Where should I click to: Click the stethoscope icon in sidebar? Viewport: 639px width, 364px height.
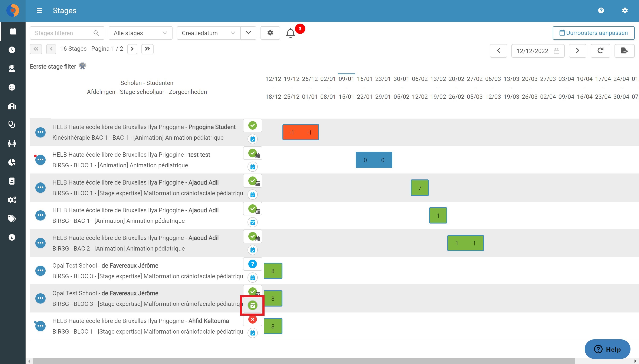point(12,125)
